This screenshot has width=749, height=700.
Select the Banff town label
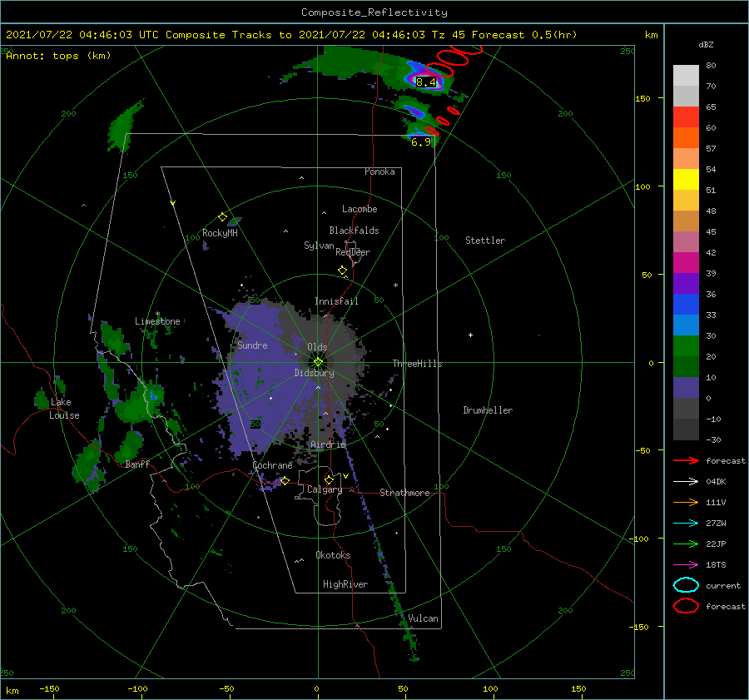tap(137, 464)
